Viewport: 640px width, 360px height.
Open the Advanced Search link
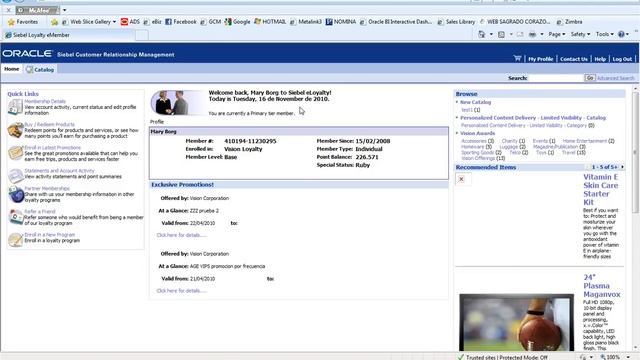coord(616,78)
